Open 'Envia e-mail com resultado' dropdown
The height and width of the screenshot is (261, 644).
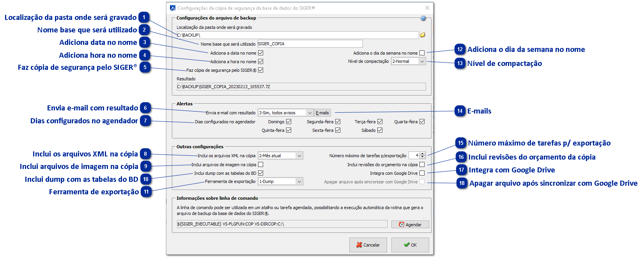(286, 113)
